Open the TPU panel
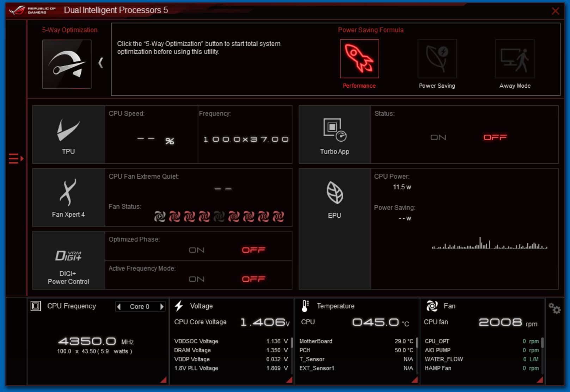Image resolution: width=570 pixels, height=392 pixels. (x=68, y=135)
